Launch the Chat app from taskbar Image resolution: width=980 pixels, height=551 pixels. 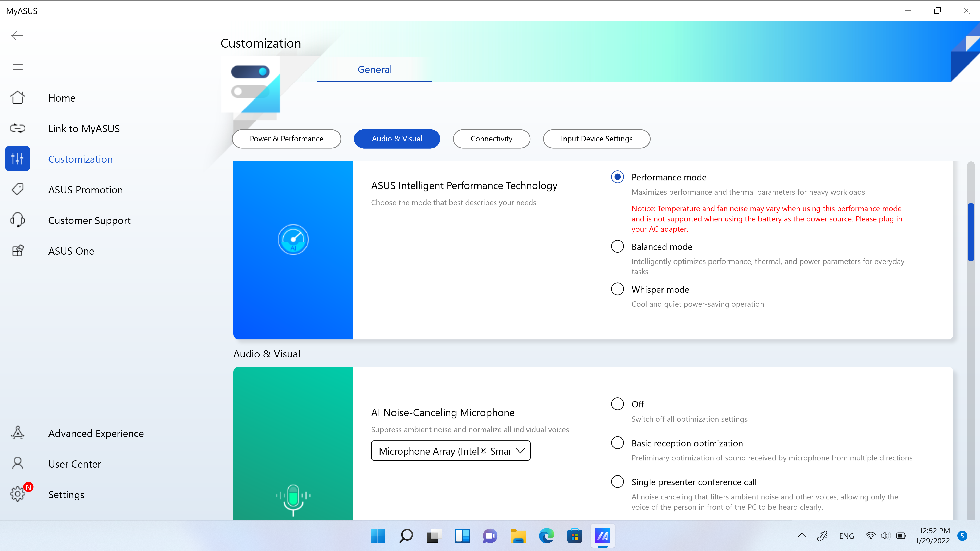490,536
